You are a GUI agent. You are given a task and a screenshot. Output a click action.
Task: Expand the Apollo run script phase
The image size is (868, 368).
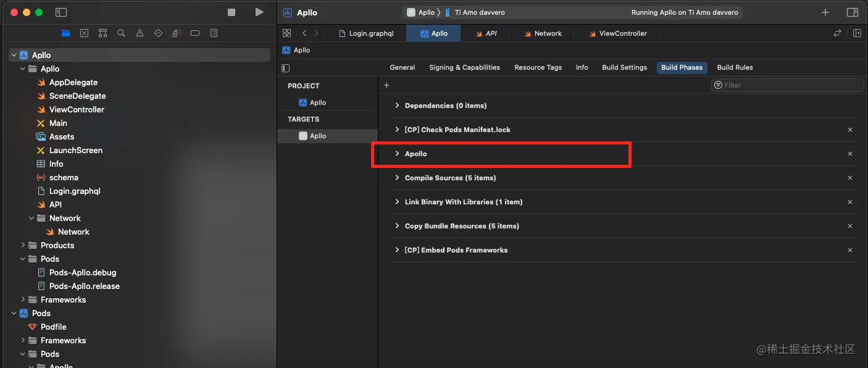tap(397, 154)
